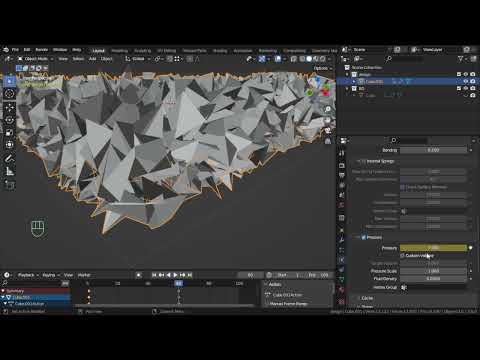Select the Annotate tool
The height and width of the screenshot is (360, 480).
click(x=10, y=159)
